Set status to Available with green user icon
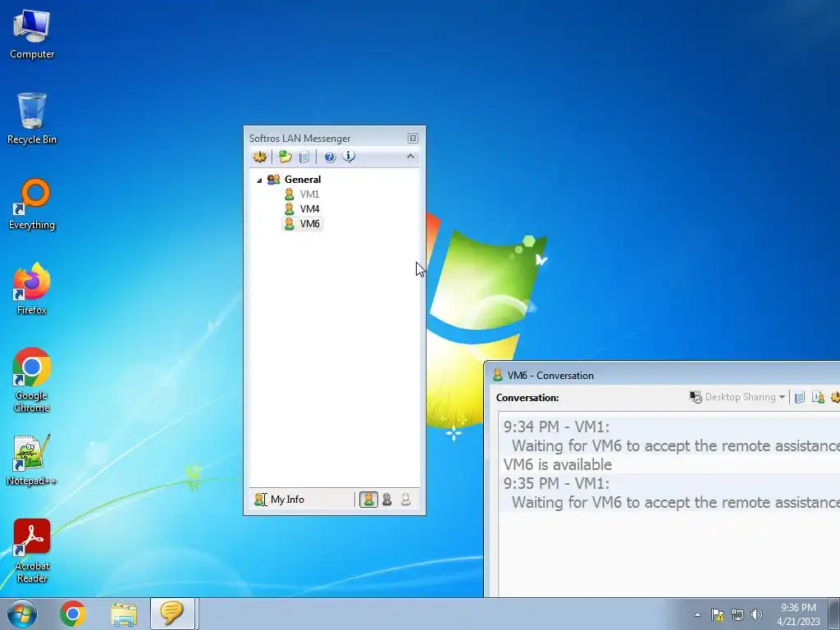The width and height of the screenshot is (840, 630). [x=368, y=500]
